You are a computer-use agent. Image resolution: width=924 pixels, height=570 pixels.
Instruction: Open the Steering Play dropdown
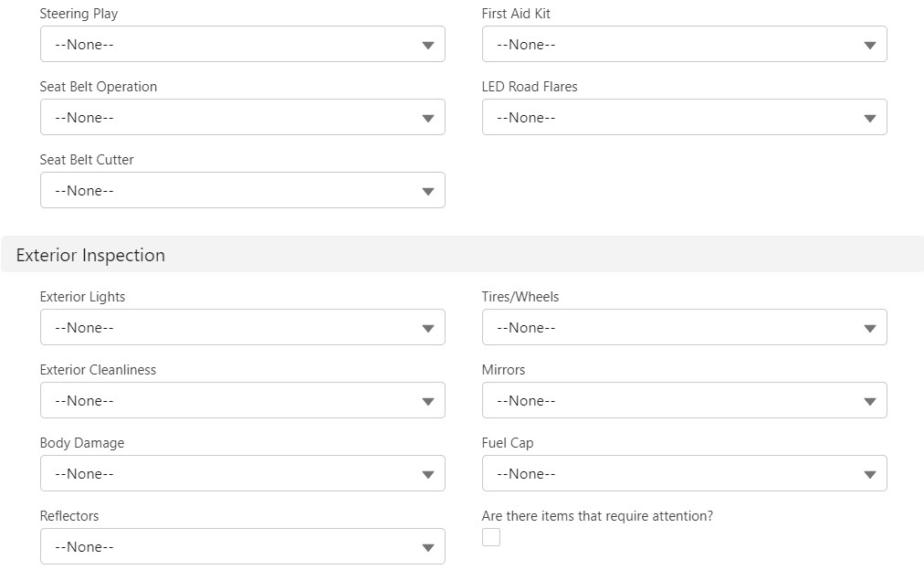[x=242, y=44]
